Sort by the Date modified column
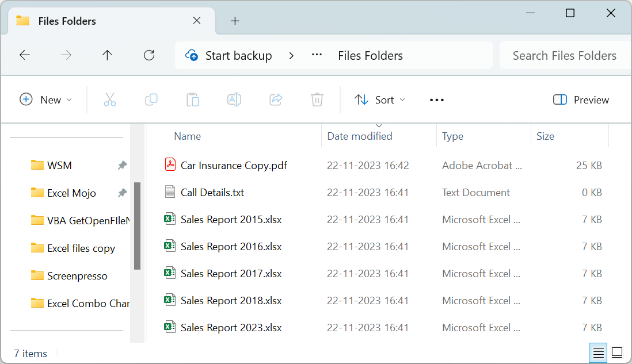Viewport: 632px width, 364px height. pos(360,136)
